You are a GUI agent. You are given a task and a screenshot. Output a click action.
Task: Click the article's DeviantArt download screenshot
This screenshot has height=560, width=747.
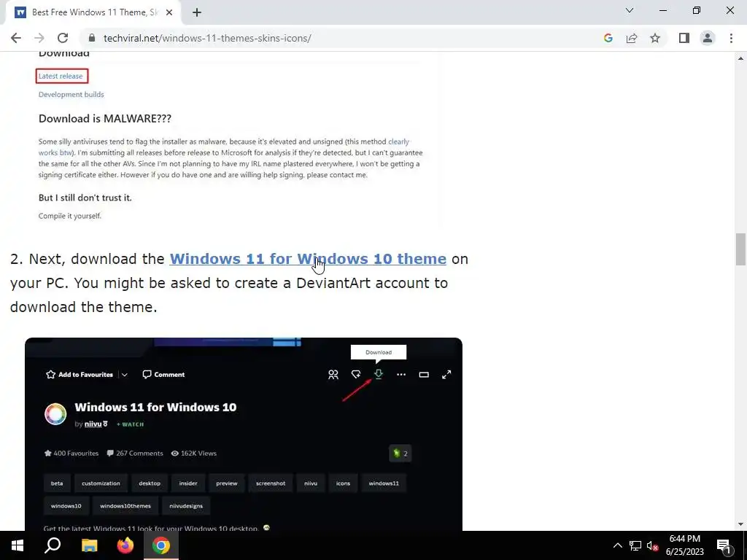[244, 434]
